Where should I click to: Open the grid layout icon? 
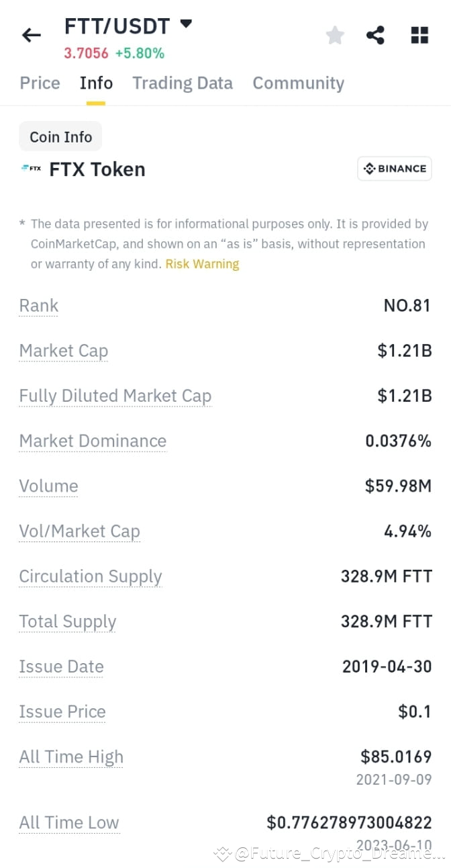[419, 35]
